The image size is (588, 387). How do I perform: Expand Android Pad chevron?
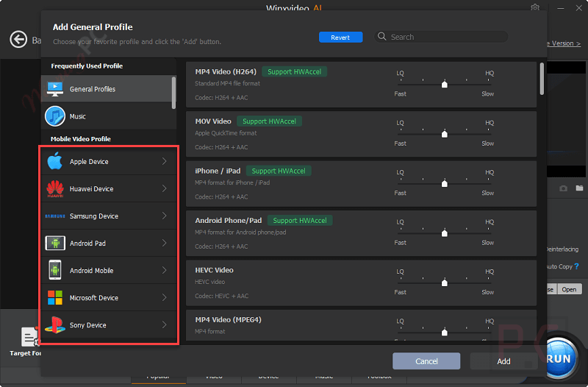tap(164, 244)
